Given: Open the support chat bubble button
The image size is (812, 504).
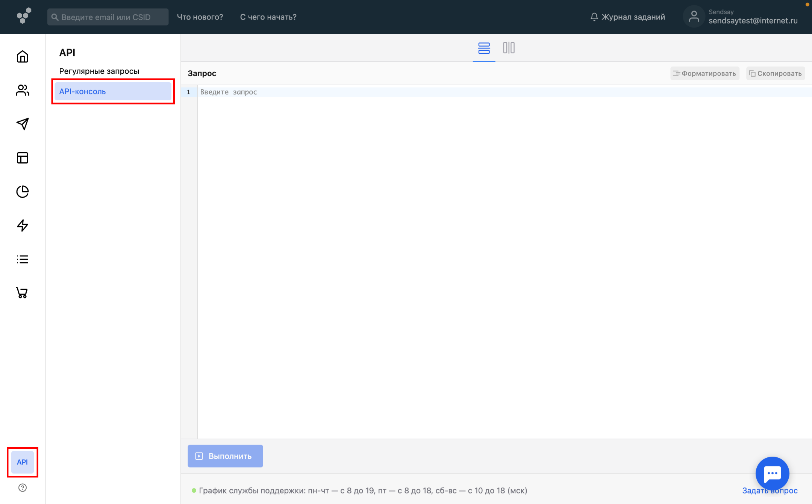Looking at the screenshot, I should (x=772, y=474).
